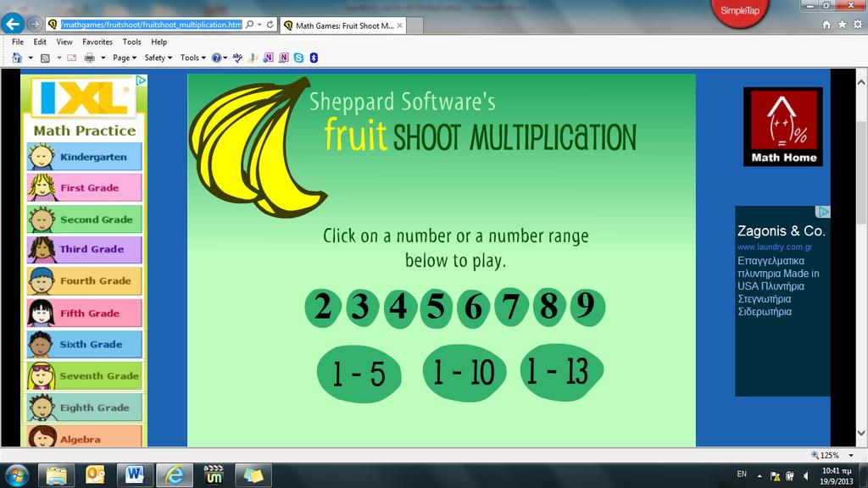Open the Tools dropdown in command bar
Screen dimensions: 868x488
tap(192, 58)
